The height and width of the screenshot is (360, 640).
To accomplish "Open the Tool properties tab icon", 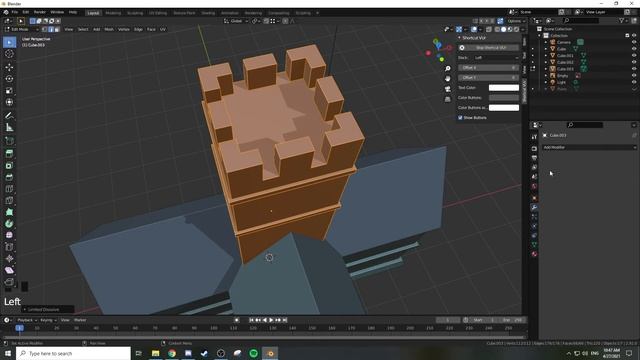I will point(534,137).
